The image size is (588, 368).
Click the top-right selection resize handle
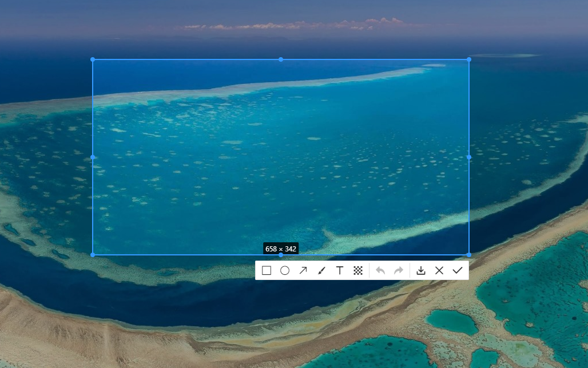click(x=469, y=59)
